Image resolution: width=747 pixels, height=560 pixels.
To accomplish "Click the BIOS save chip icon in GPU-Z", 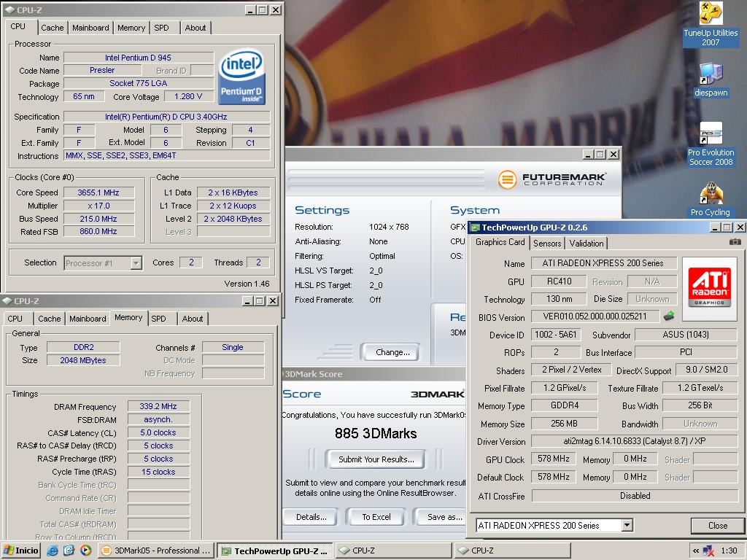I will tap(670, 316).
